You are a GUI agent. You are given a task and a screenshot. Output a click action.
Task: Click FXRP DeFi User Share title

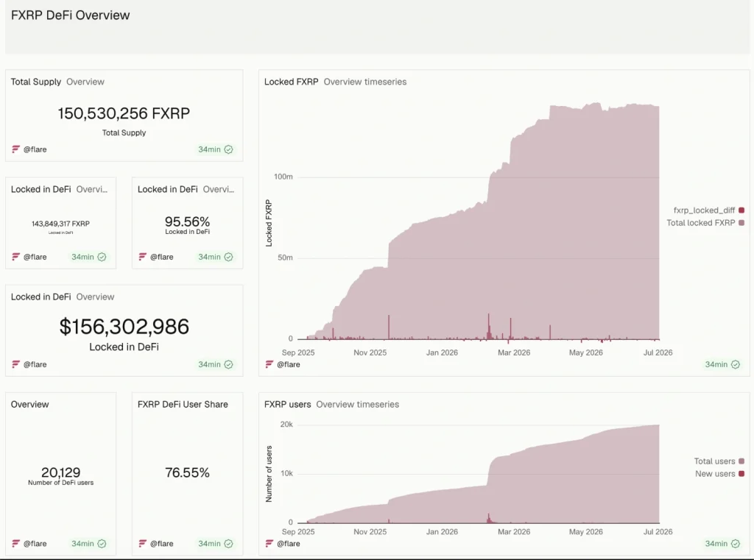pyautogui.click(x=183, y=404)
